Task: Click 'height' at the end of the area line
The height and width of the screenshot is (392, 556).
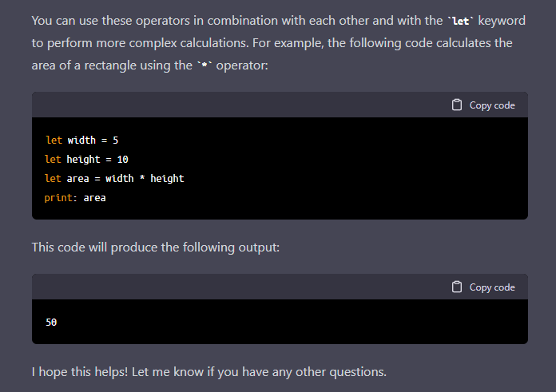Action: pyautogui.click(x=168, y=179)
